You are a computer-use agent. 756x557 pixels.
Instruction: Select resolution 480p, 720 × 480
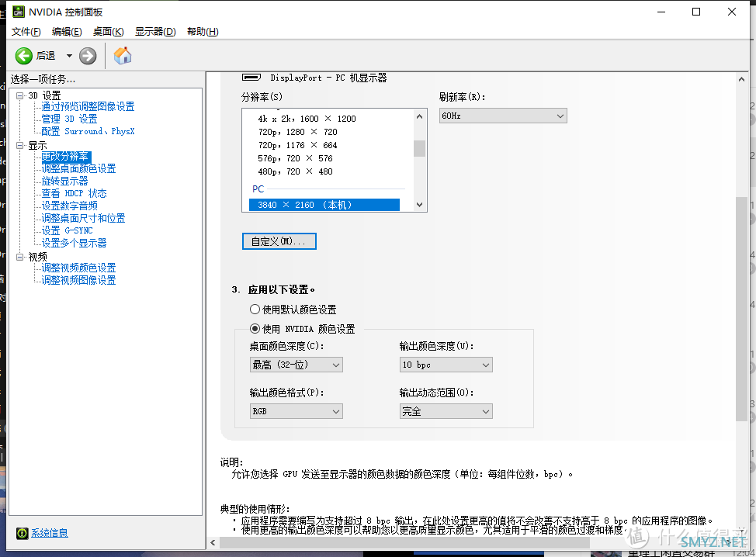coord(295,171)
